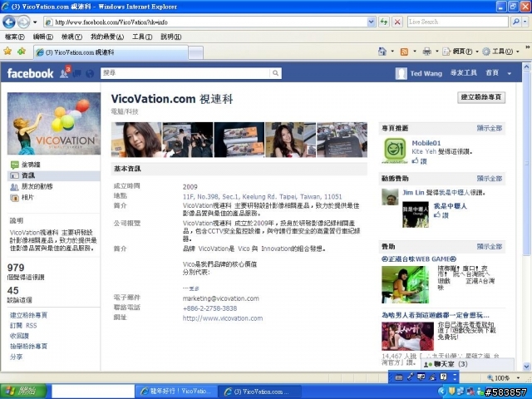
Task: Click the Refresh page icon
Action: [x=384, y=22]
